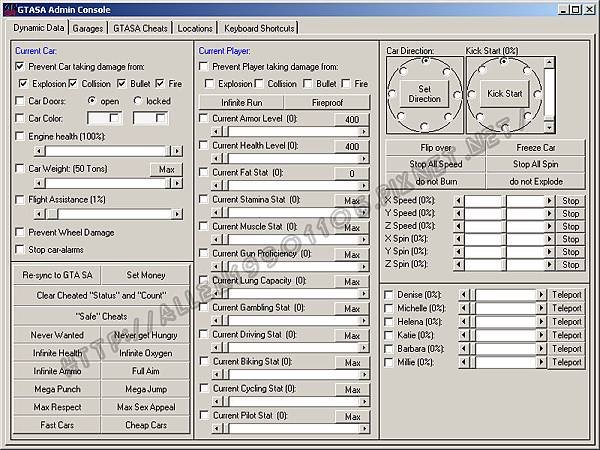
Task: Click Max for Current Stamina Stat
Action: (352, 201)
